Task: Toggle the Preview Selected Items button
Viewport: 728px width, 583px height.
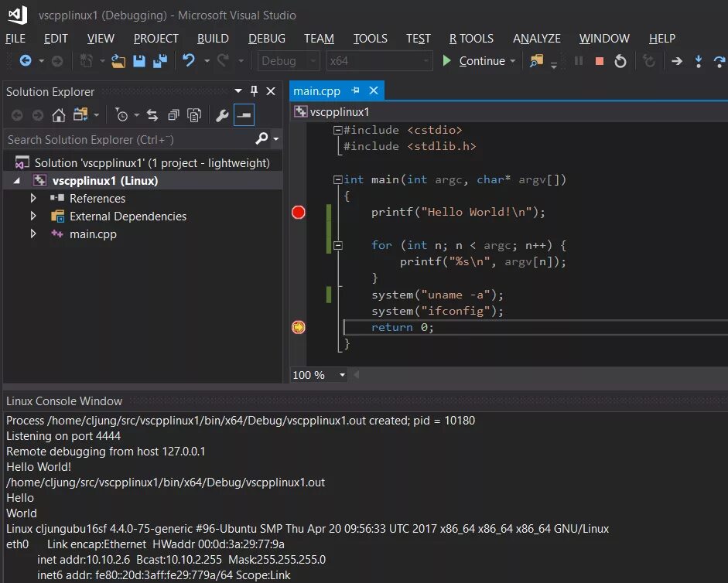Action: (244, 114)
